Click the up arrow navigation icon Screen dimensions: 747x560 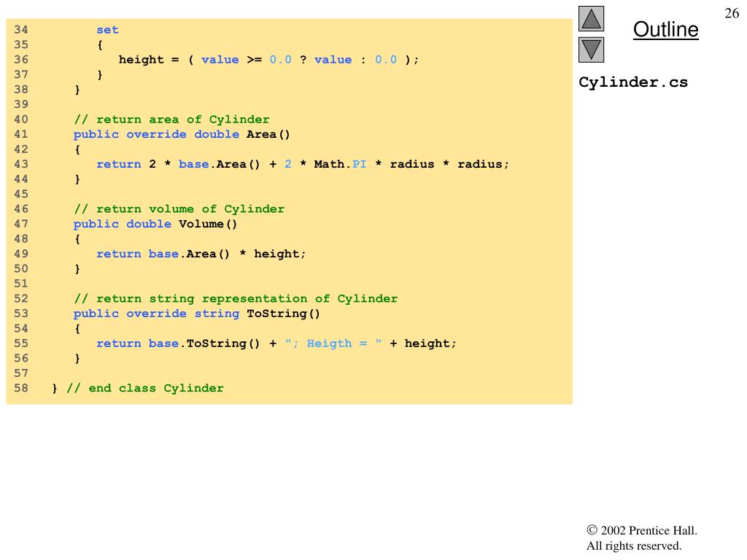point(591,18)
